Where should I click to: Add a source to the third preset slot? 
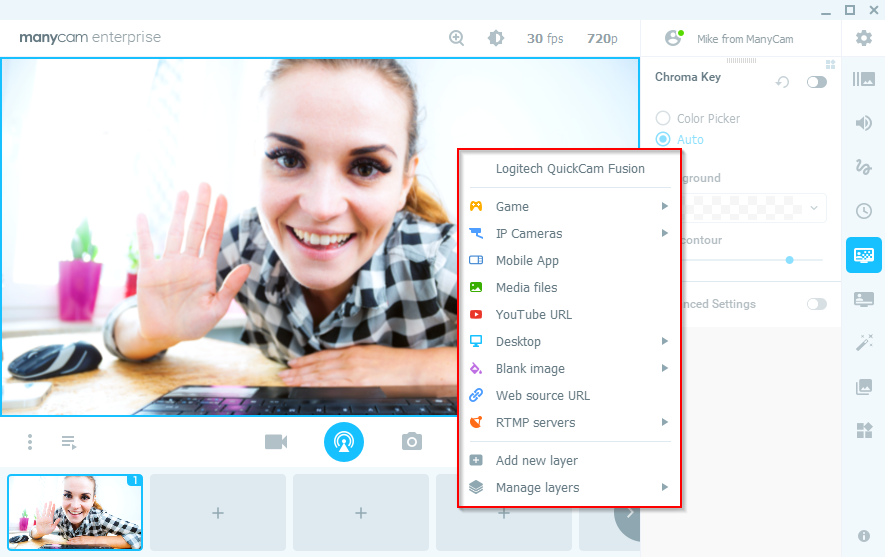361,512
